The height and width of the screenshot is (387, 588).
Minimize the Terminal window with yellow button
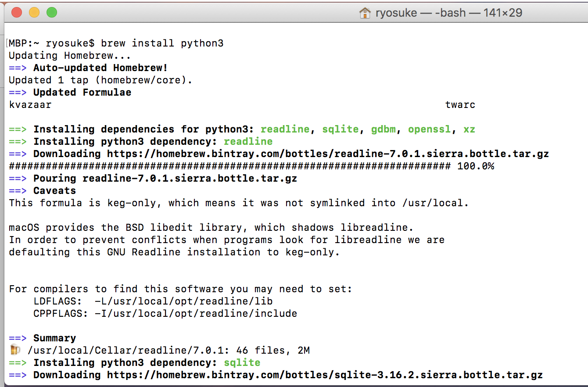[x=34, y=12]
